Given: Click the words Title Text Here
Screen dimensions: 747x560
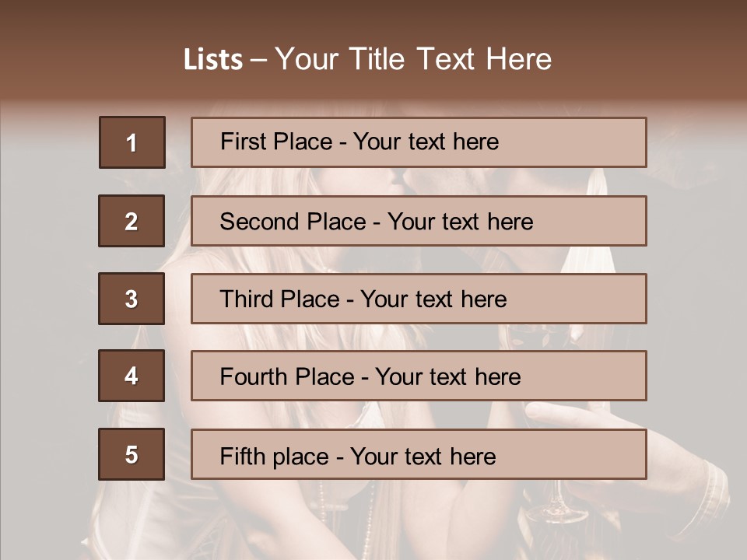Looking at the screenshot, I should pos(451,59).
